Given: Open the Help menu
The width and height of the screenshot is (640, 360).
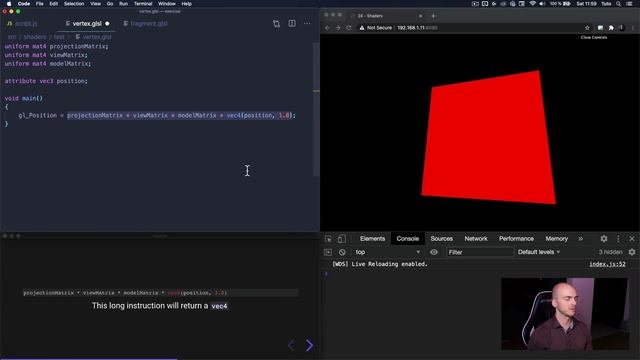Looking at the screenshot, I should (187, 4).
